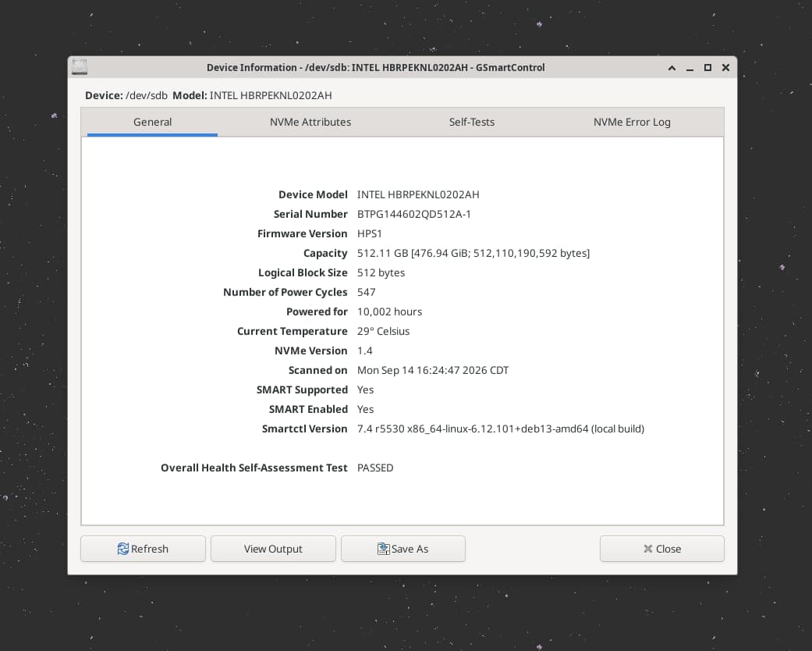Click the View Output button
812x651 pixels.
tap(273, 549)
